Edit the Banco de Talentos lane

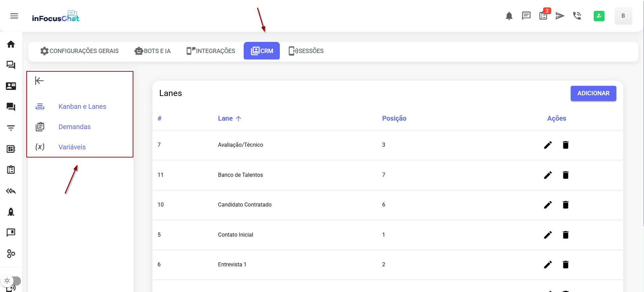point(548,175)
